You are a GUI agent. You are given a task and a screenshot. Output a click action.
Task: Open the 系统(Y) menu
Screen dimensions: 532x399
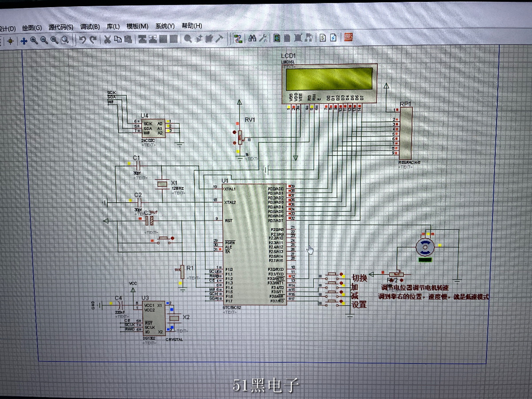(165, 26)
